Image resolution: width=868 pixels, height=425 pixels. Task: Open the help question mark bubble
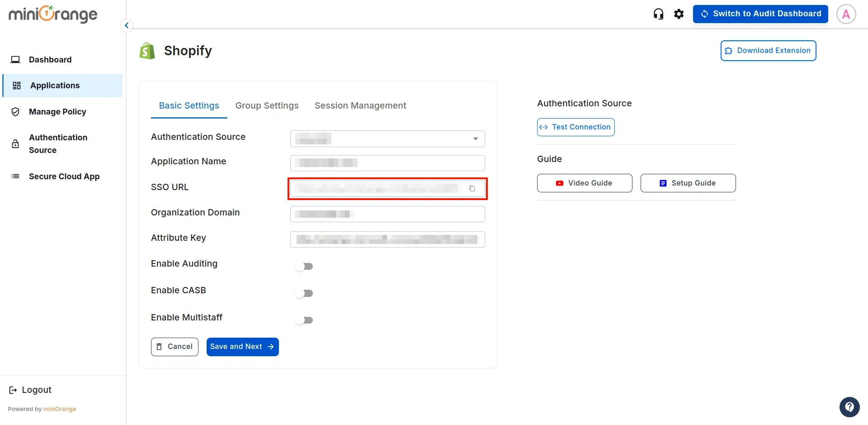(849, 407)
